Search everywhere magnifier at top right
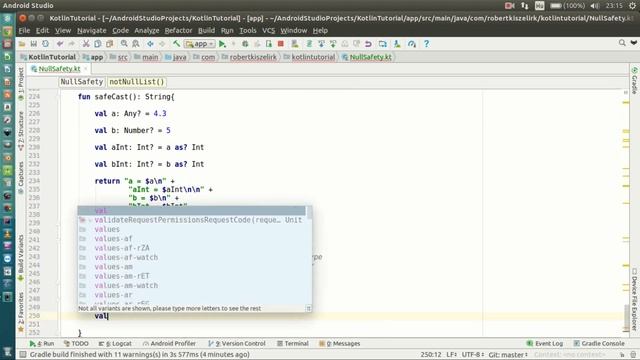Image resolution: width=640 pixels, height=360 pixels. (x=622, y=42)
